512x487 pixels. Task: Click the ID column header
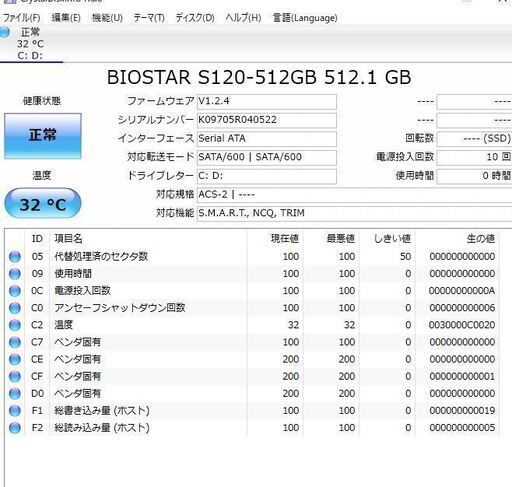[37, 239]
